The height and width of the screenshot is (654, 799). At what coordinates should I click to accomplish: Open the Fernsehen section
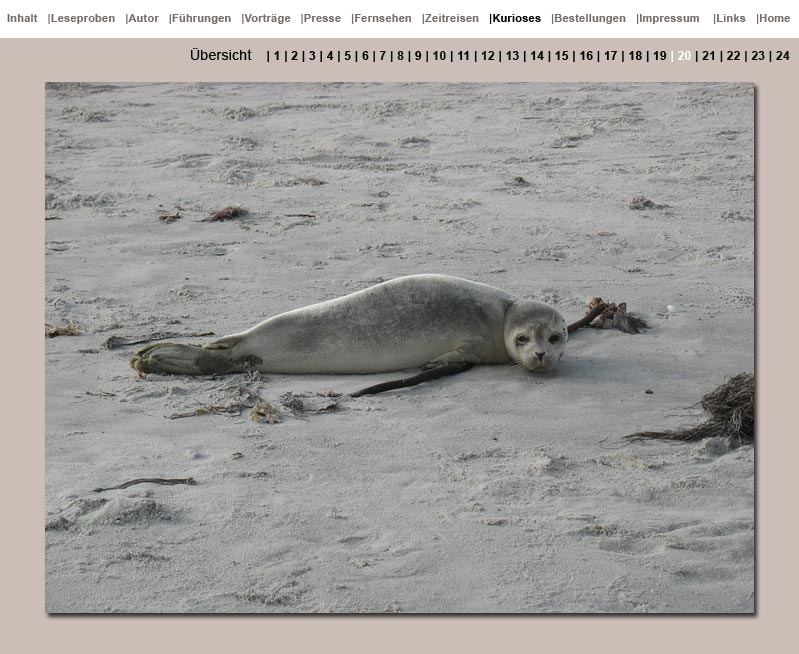click(x=383, y=18)
